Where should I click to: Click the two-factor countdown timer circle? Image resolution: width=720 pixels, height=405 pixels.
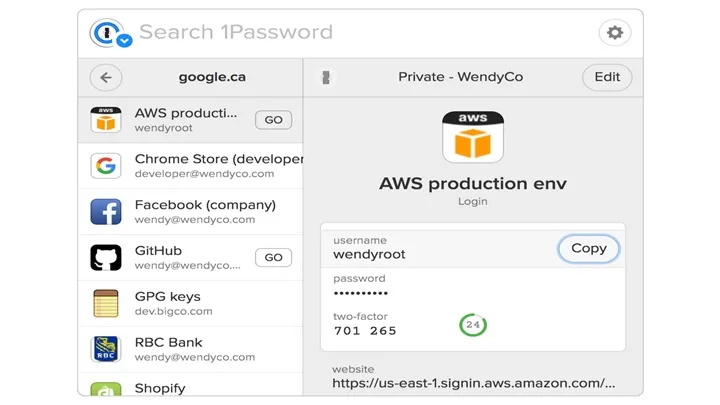click(473, 325)
